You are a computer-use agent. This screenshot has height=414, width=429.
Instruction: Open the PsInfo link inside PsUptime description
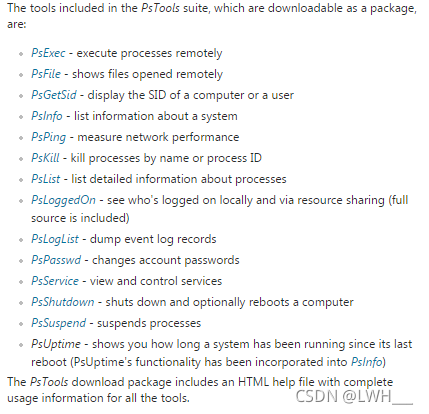(367, 362)
